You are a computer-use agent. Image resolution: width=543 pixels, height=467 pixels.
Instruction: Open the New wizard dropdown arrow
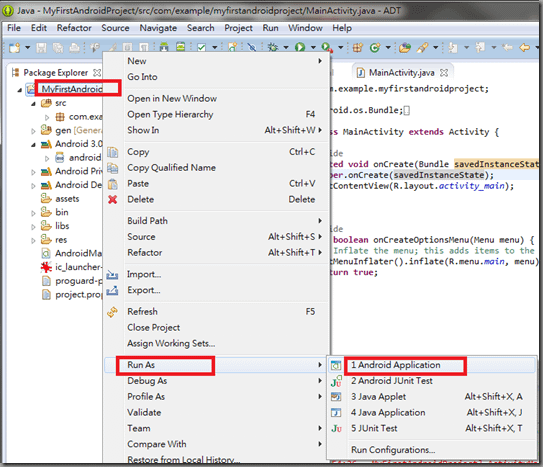pyautogui.click(x=27, y=47)
